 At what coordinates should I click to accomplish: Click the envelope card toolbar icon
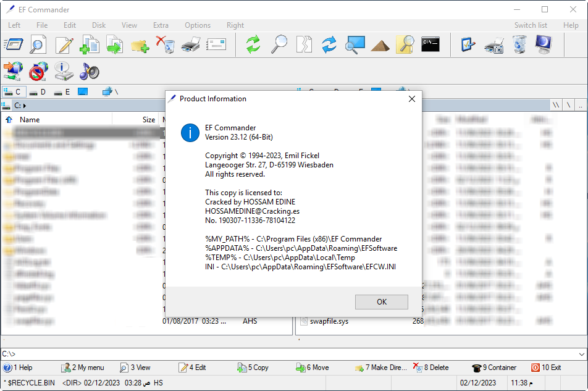tap(216, 44)
